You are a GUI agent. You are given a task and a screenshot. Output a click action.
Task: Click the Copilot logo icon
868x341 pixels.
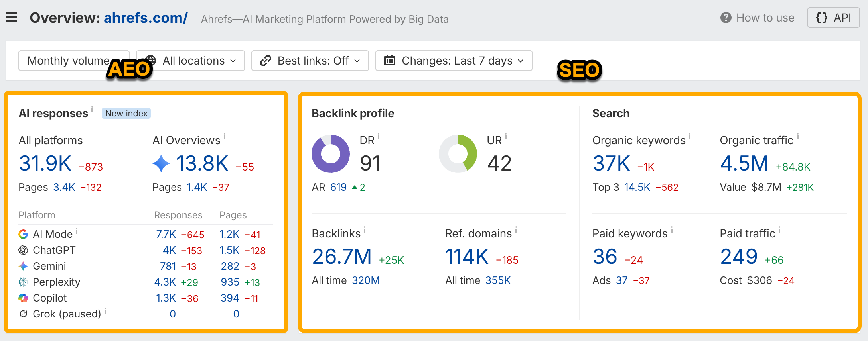click(x=23, y=298)
